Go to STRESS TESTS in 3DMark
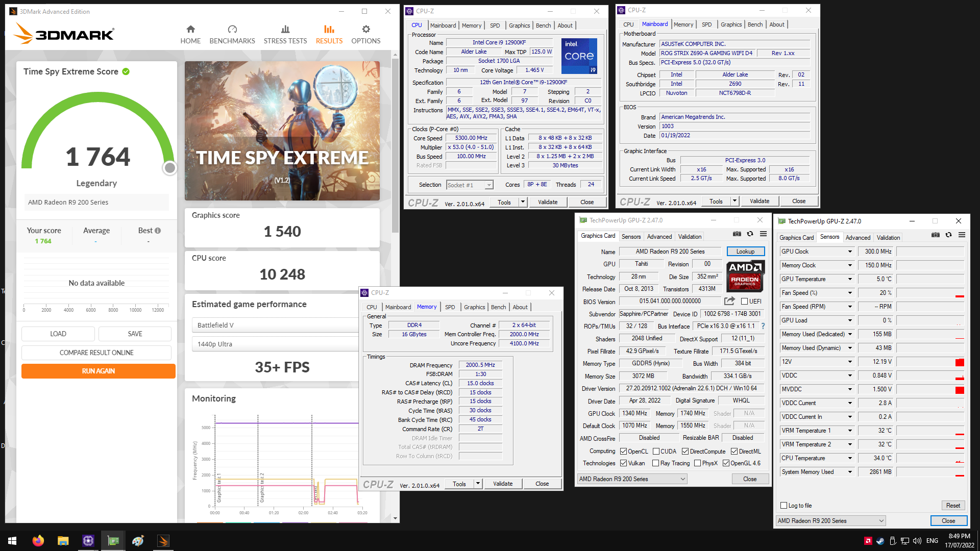980x551 pixels. (285, 35)
